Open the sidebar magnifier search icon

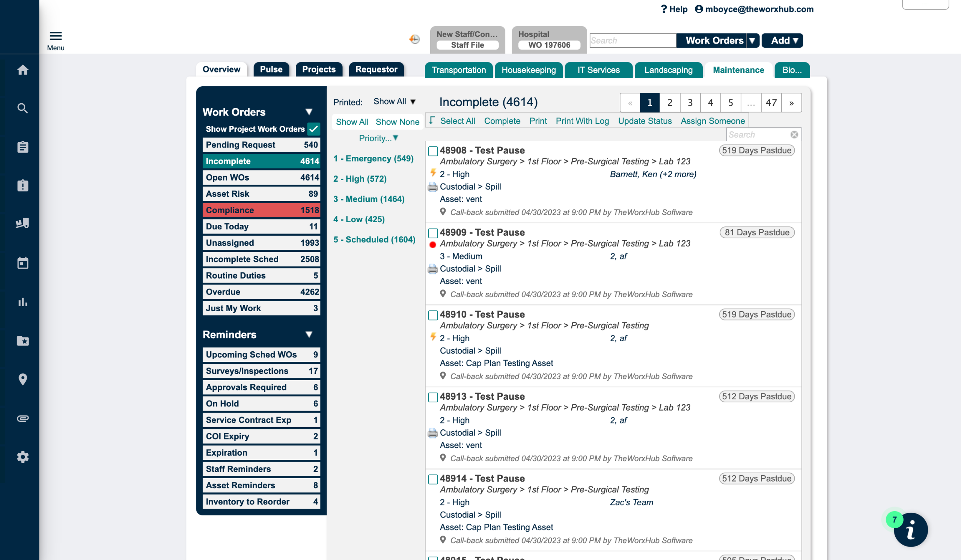[x=23, y=108]
